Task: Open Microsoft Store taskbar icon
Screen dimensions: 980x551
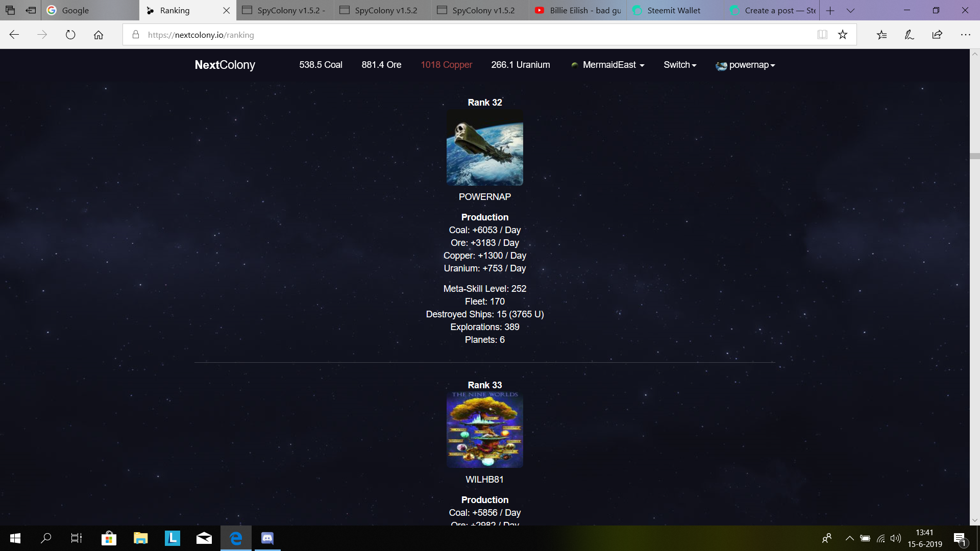Action: [x=109, y=538]
